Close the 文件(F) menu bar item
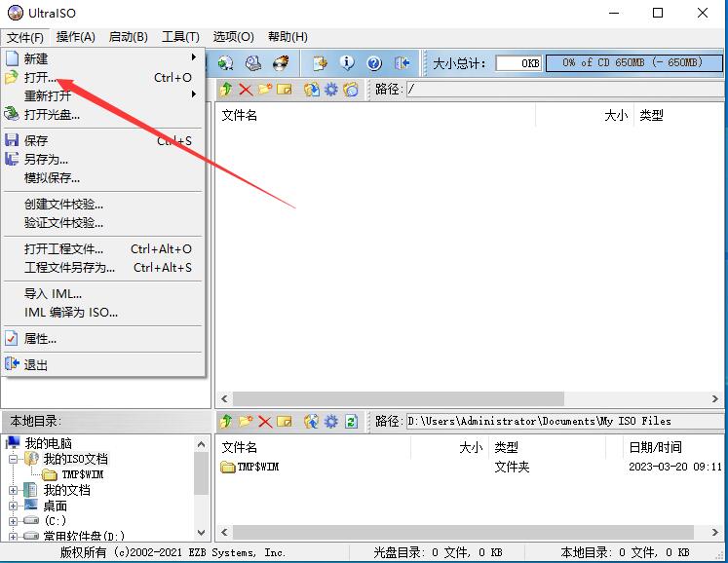This screenshot has width=728, height=563. pos(25,37)
